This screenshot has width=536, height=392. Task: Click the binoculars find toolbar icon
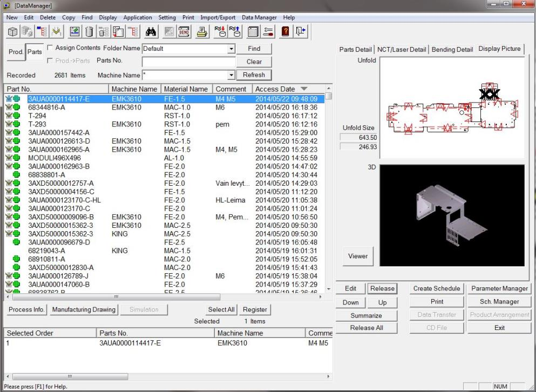151,32
